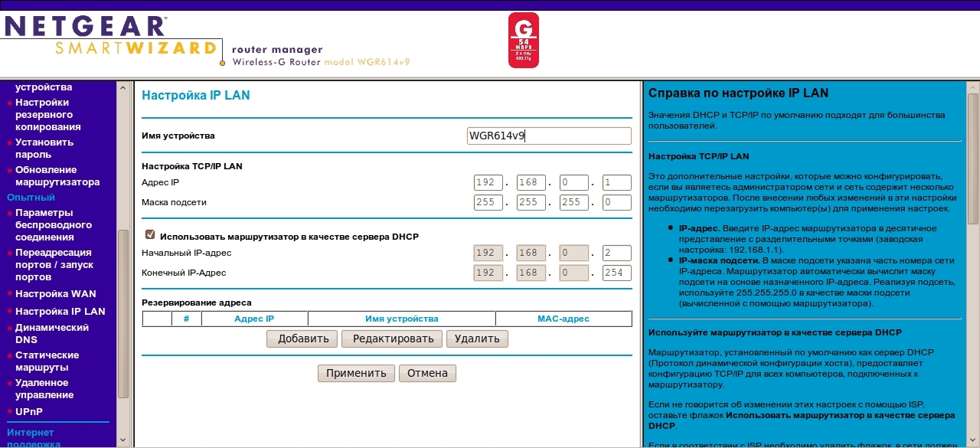980x448 pixels.
Task: Open Удаленное управление page
Action: [44, 389]
